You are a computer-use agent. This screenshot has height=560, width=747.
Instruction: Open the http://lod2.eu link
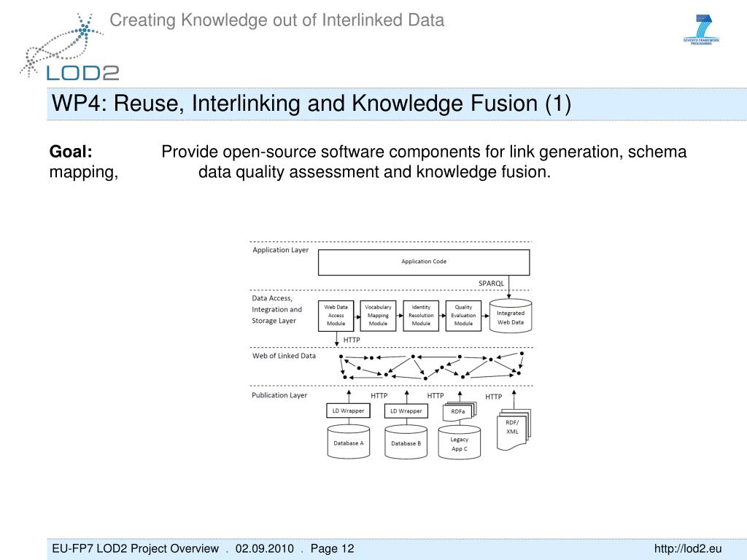[687, 548]
